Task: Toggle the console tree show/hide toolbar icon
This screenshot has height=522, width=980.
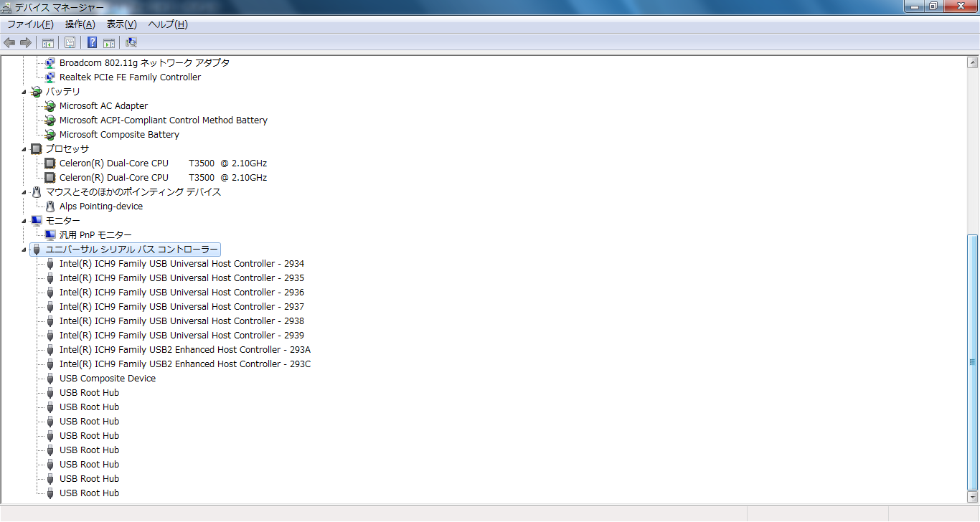Action: tap(48, 42)
